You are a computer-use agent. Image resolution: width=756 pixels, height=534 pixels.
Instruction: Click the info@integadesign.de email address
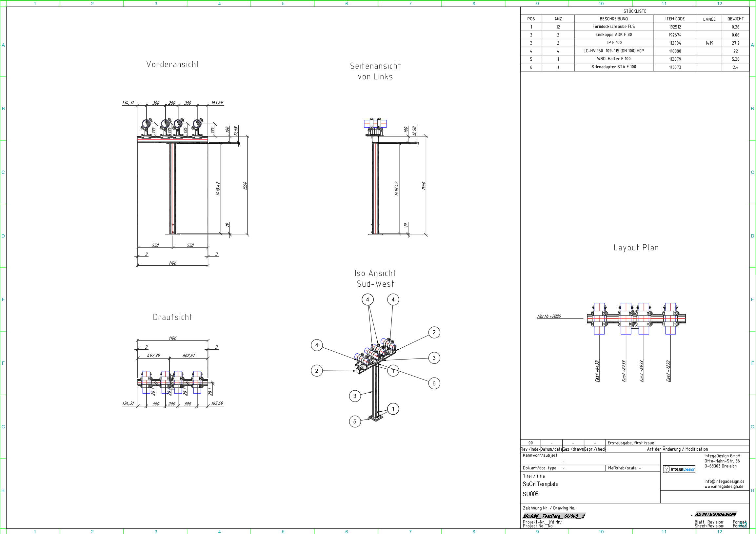coord(724,481)
